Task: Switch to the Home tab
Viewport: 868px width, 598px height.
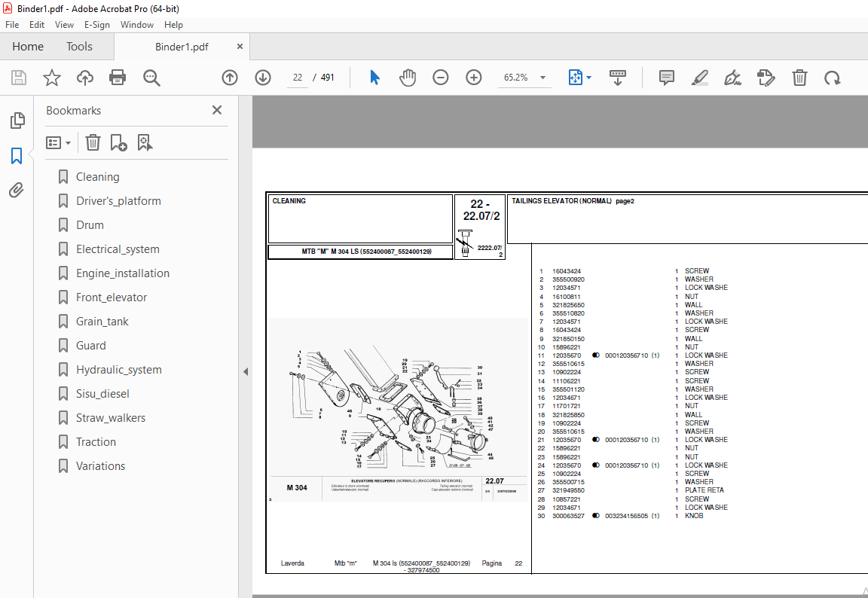Action: point(28,47)
